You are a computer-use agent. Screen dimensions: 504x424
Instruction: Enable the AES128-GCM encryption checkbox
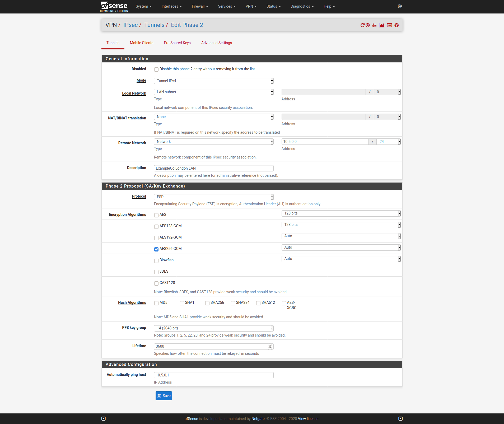point(156,226)
